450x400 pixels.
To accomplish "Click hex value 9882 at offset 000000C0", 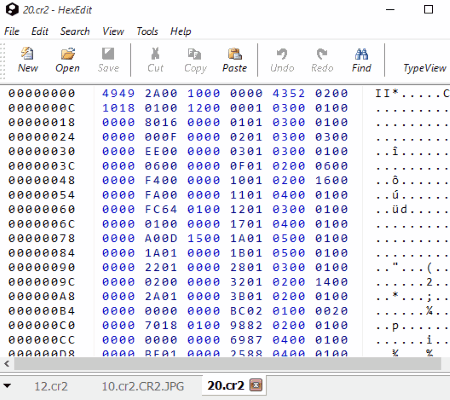I will pyautogui.click(x=246, y=325).
